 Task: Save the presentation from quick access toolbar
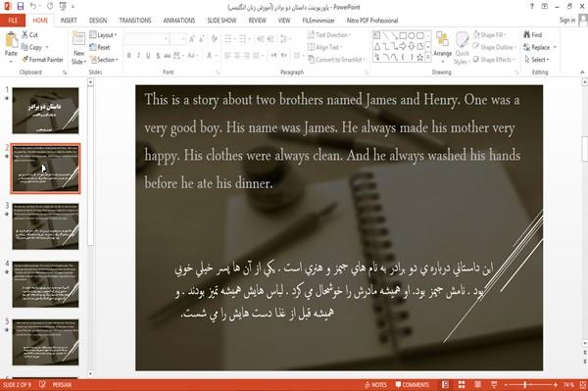(20, 7)
